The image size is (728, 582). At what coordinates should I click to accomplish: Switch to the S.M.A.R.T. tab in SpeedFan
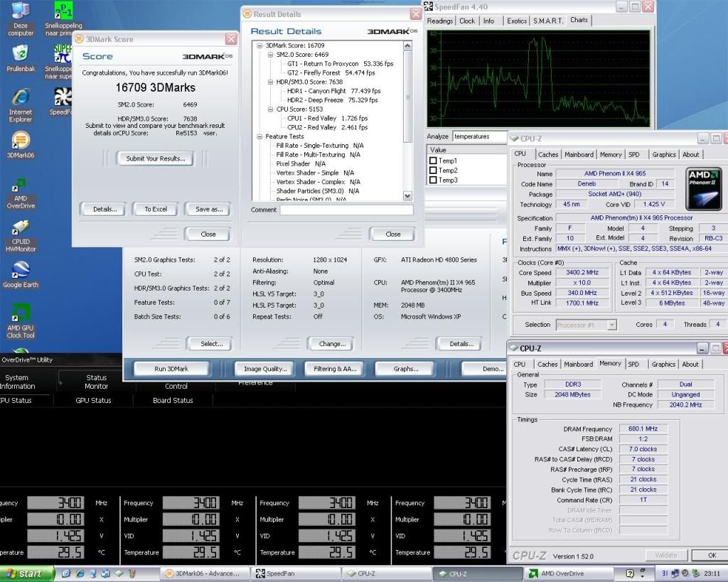pyautogui.click(x=548, y=21)
